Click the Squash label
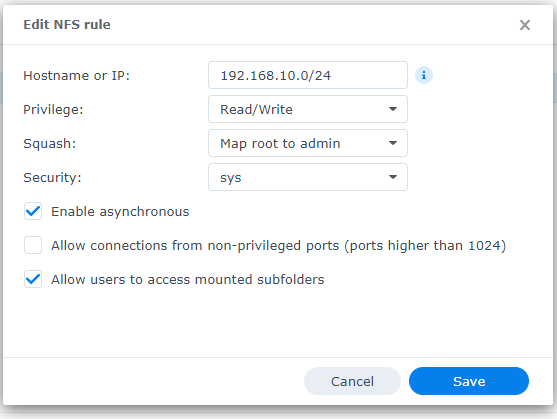The height and width of the screenshot is (419, 557). pos(49,143)
